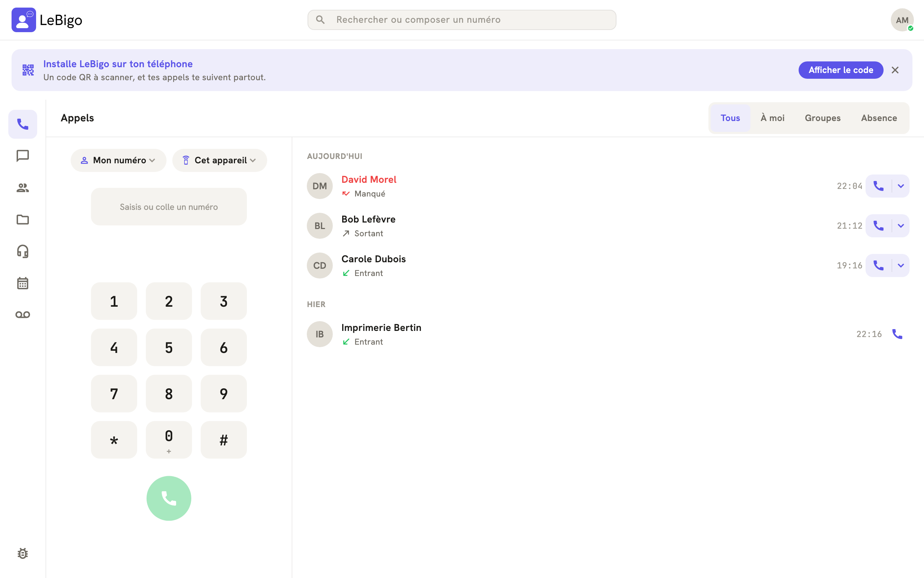Click the BL avatar for Bob Lefèvre
The image size is (924, 578).
pos(319,226)
